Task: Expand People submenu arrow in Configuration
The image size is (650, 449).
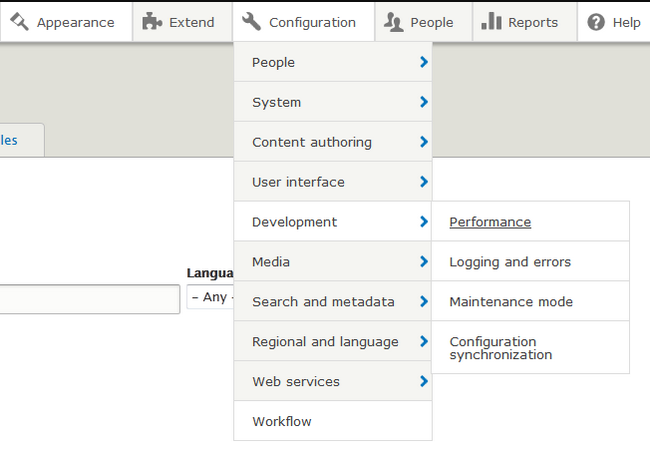Action: (x=424, y=62)
